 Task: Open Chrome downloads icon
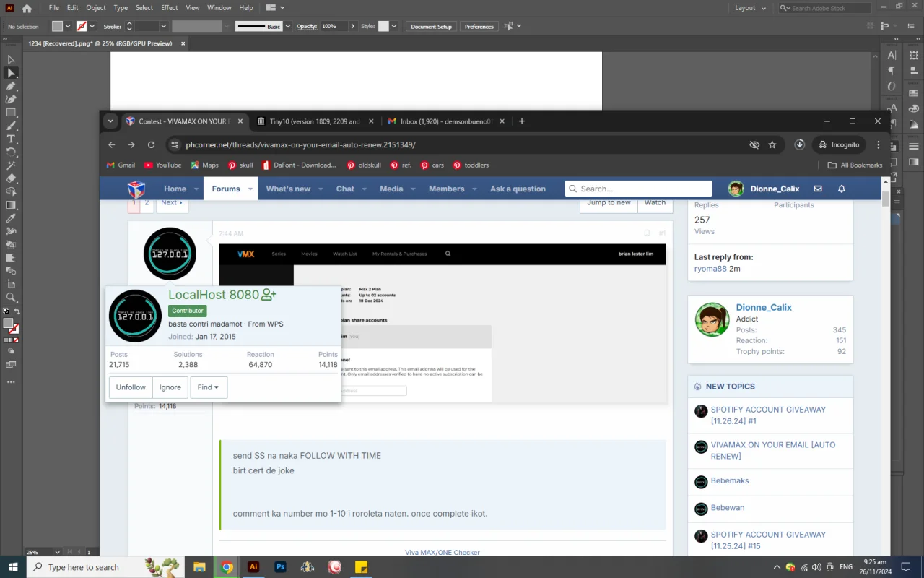pyautogui.click(x=800, y=144)
